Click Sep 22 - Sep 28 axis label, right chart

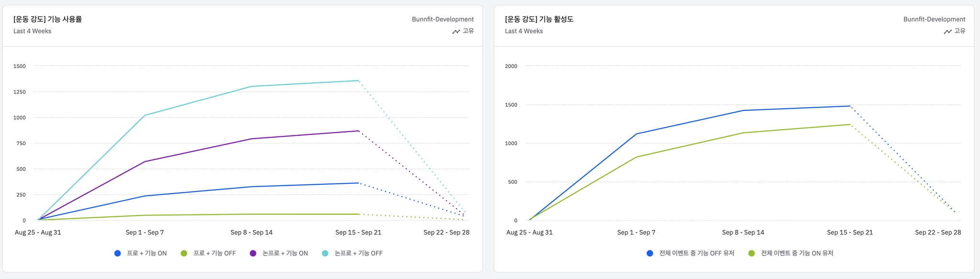point(938,233)
